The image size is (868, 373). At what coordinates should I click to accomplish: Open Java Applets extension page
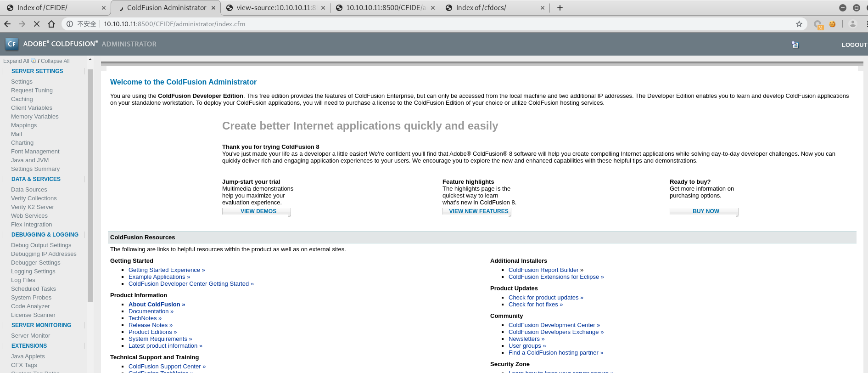tap(28, 356)
